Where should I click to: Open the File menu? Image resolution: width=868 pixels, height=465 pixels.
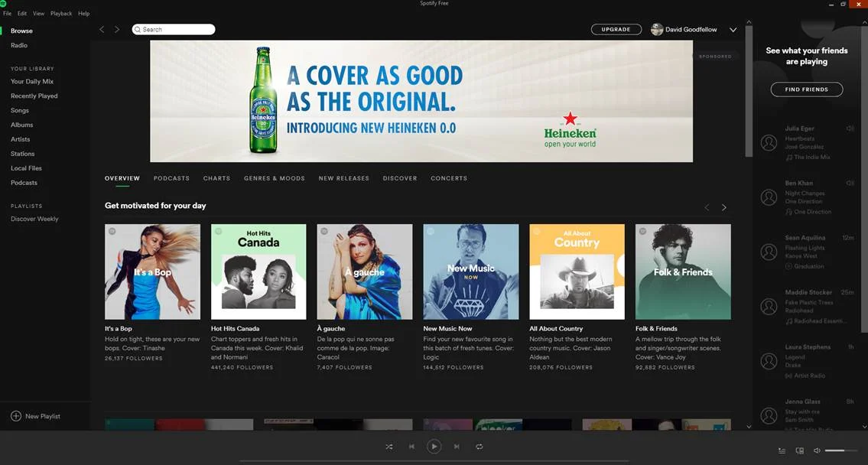click(7, 13)
